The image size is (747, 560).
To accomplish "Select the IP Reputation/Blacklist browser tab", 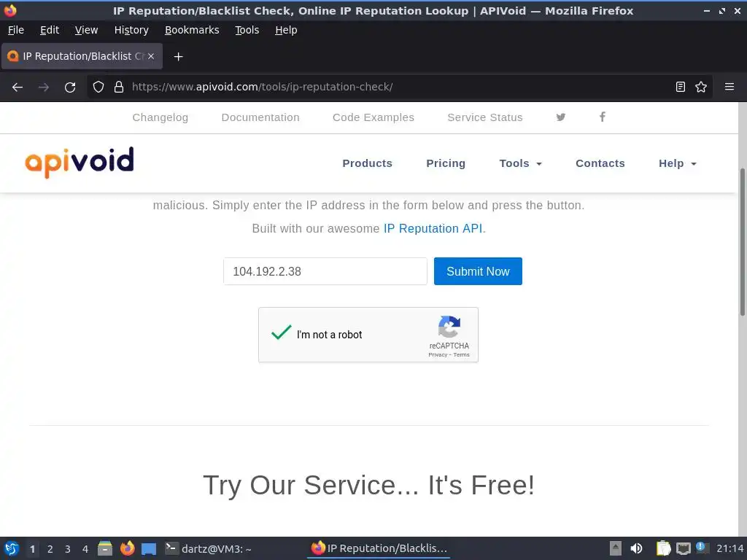I will tap(82, 56).
